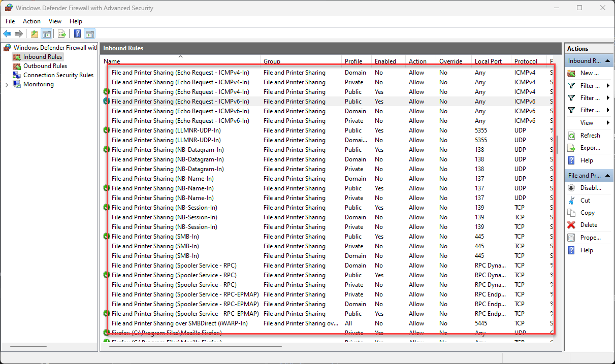The height and width of the screenshot is (364, 615).
Task: Click green enabled icon of ICMPv4-In Public rule
Action: point(106,92)
